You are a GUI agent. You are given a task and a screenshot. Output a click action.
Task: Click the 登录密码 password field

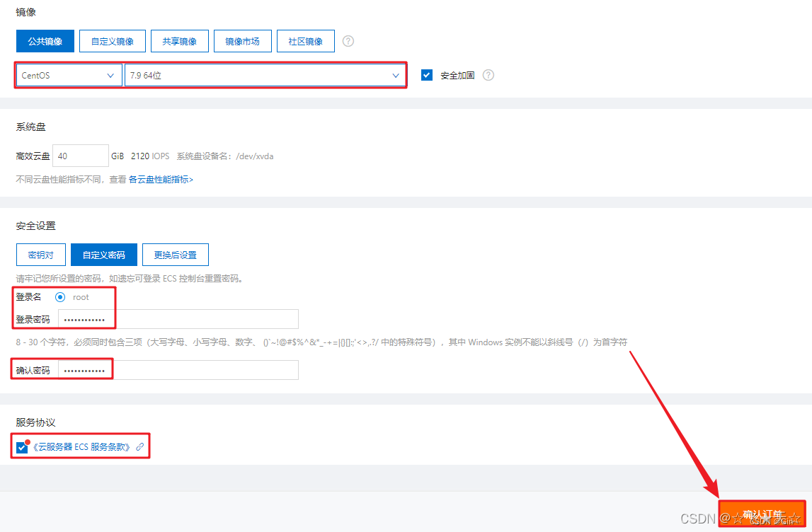(178, 319)
